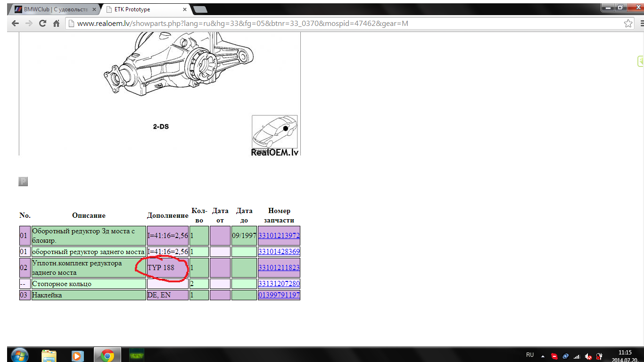This screenshot has height=362, width=644.
Task: Open File Explorer taskbar icon
Action: pos(49,355)
